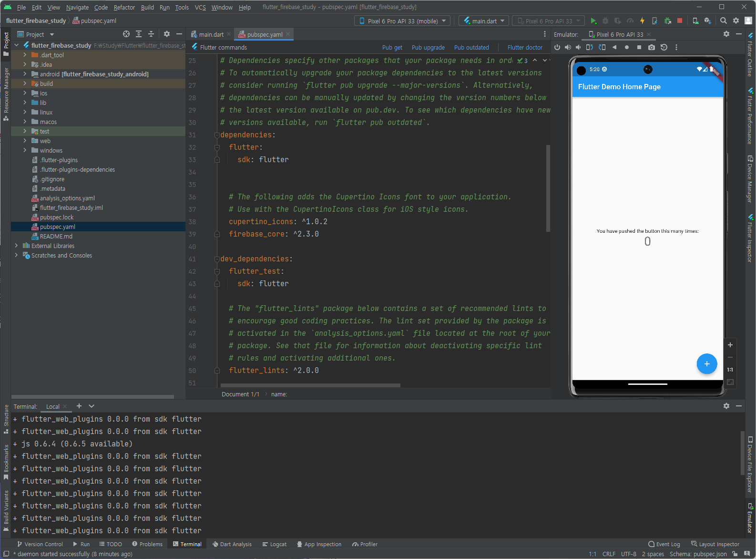The width and height of the screenshot is (756, 559).
Task: Open the Pixel 6 Pro API 33 (mobile) device dropdown
Action: pos(402,21)
